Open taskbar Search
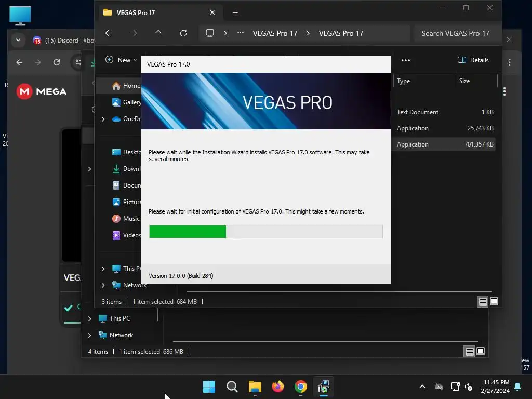Screen dimensions: 532x399 pyautogui.click(x=232, y=387)
